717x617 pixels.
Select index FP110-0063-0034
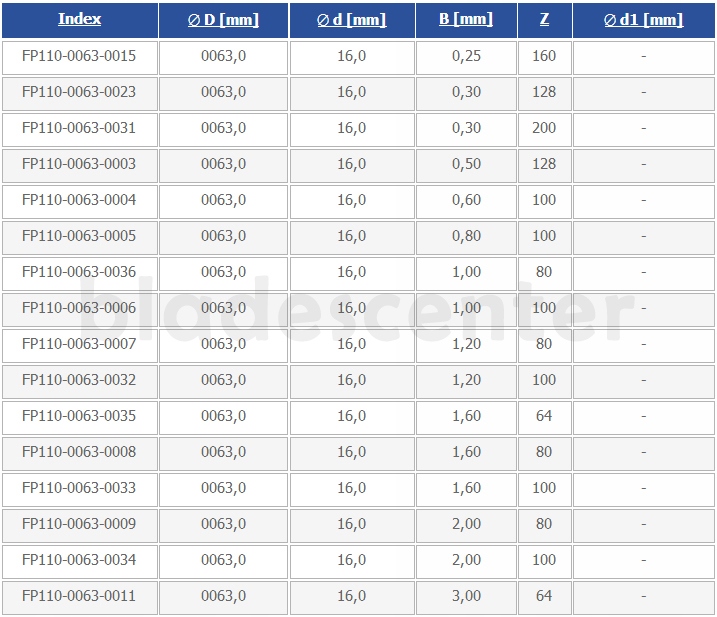tap(79, 560)
